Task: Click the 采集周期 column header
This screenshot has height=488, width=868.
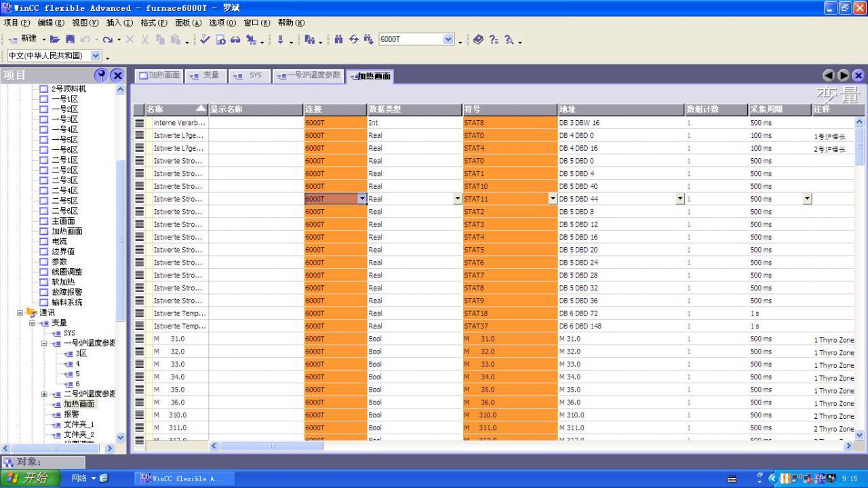Action: (x=780, y=109)
